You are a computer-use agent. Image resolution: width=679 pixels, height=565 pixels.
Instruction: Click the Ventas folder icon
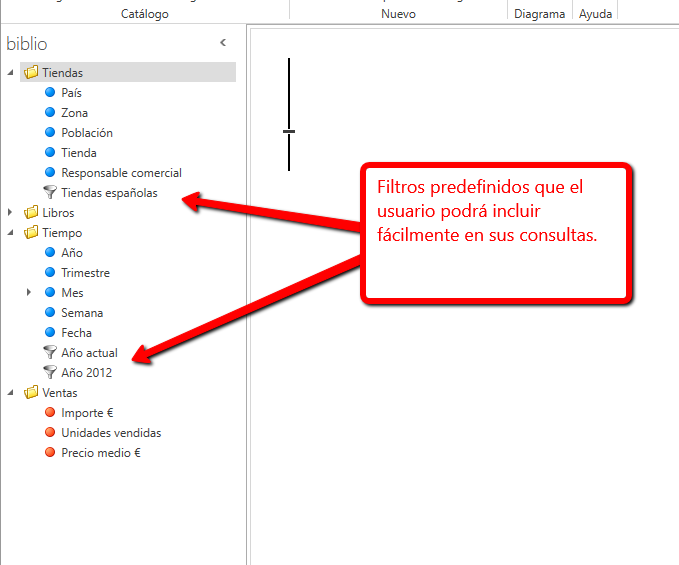[x=31, y=393]
